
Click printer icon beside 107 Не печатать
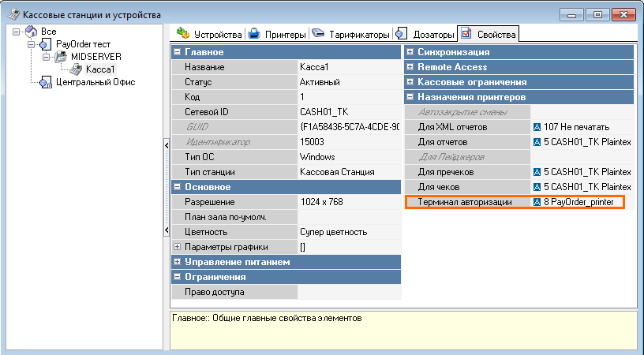537,127
